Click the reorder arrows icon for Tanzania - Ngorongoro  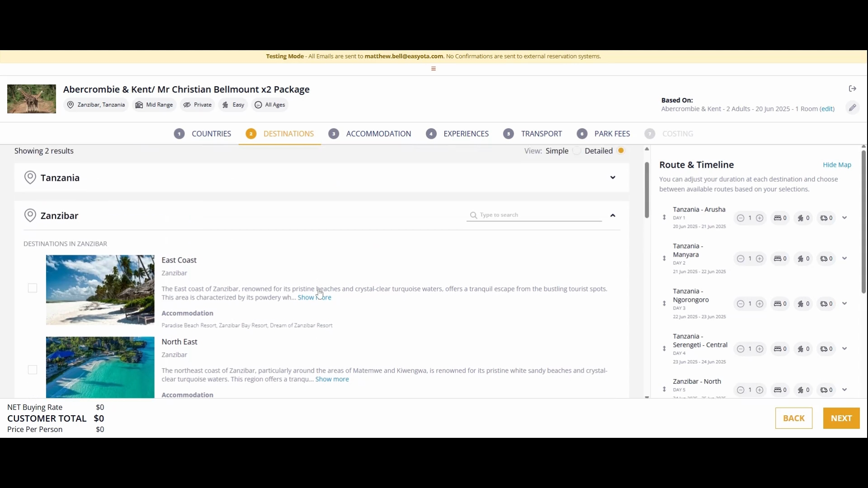(664, 304)
